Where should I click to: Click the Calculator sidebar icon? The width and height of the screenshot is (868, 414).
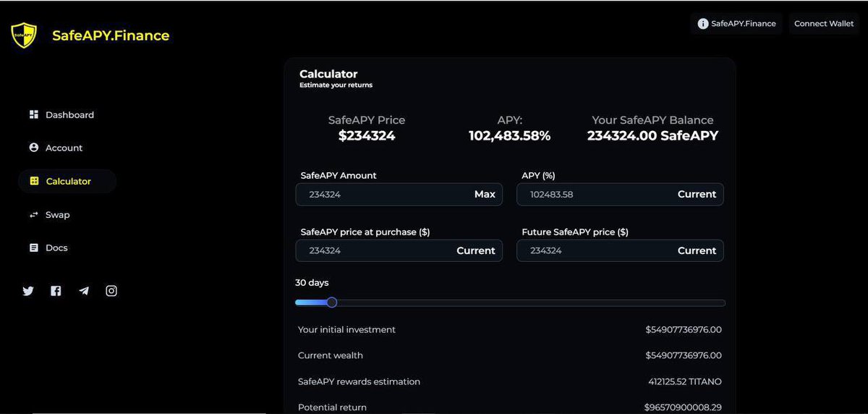(x=33, y=181)
